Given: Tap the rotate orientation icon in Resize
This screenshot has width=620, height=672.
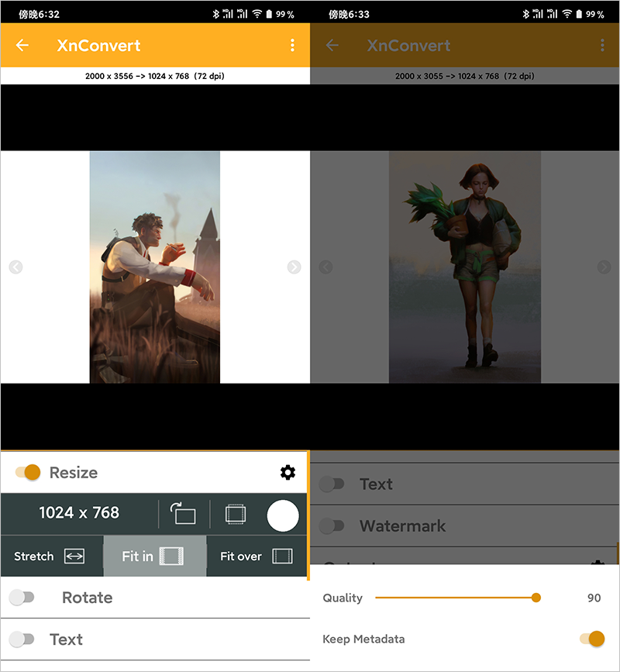Looking at the screenshot, I should tap(184, 513).
